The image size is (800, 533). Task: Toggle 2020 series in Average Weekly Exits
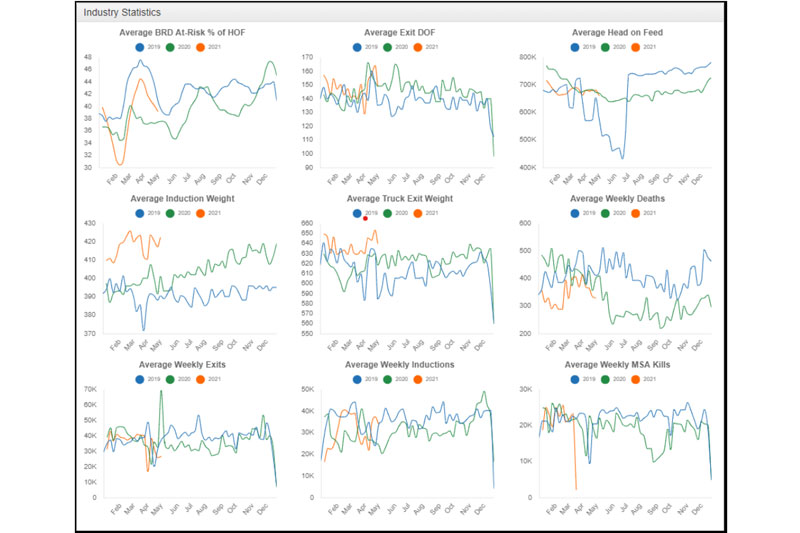[178, 379]
